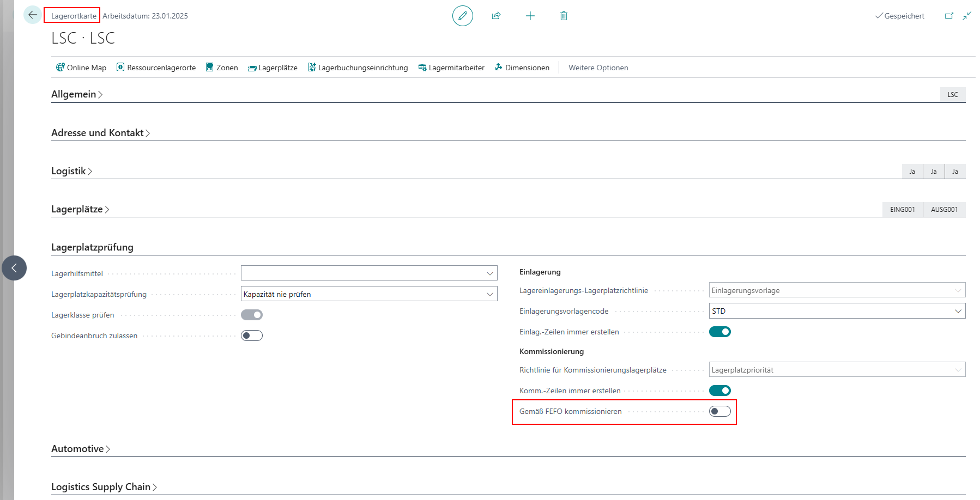
Task: Click the back arrow button
Action: 32,15
